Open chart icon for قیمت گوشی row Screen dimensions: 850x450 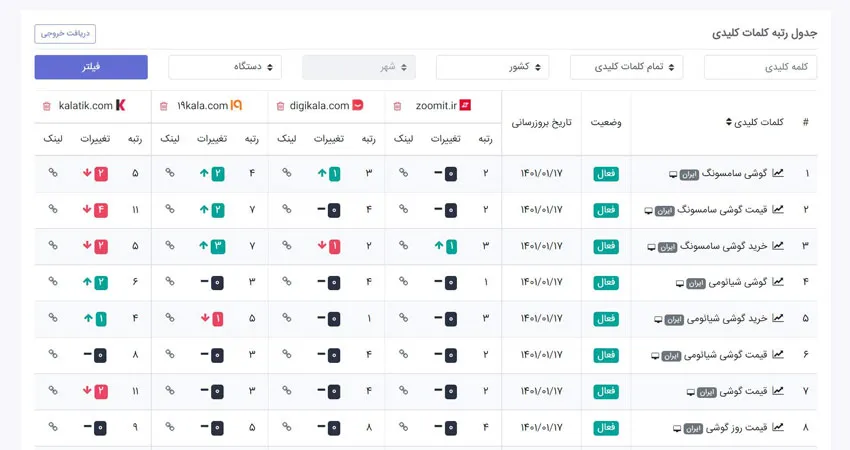coord(778,391)
